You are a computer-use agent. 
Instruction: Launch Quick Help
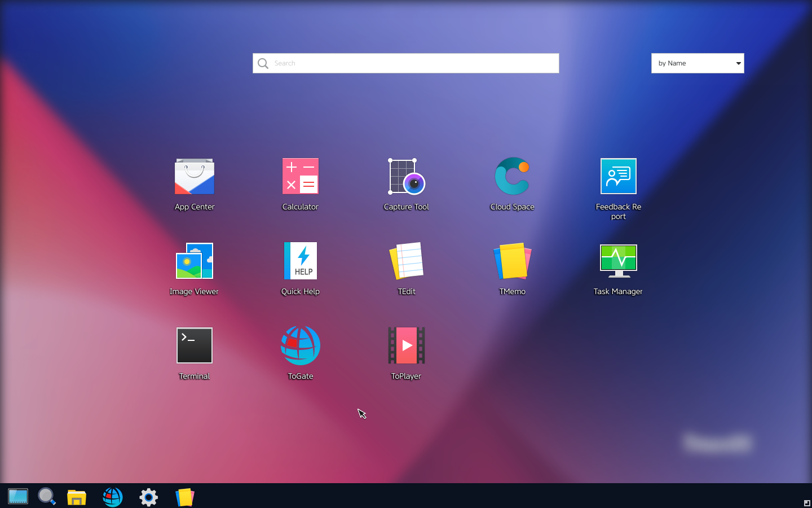300,261
